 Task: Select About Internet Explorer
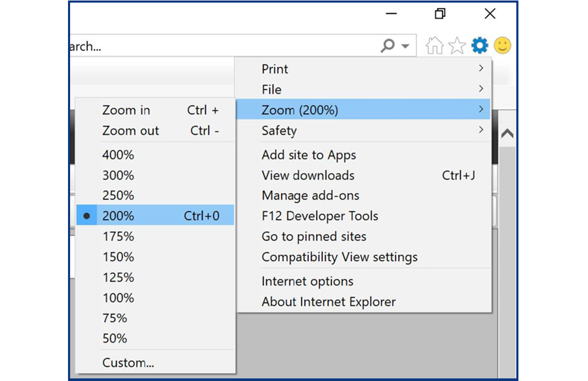click(363, 302)
